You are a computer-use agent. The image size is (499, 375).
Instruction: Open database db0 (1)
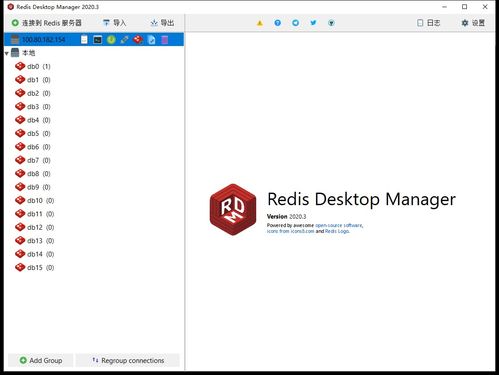[33, 66]
